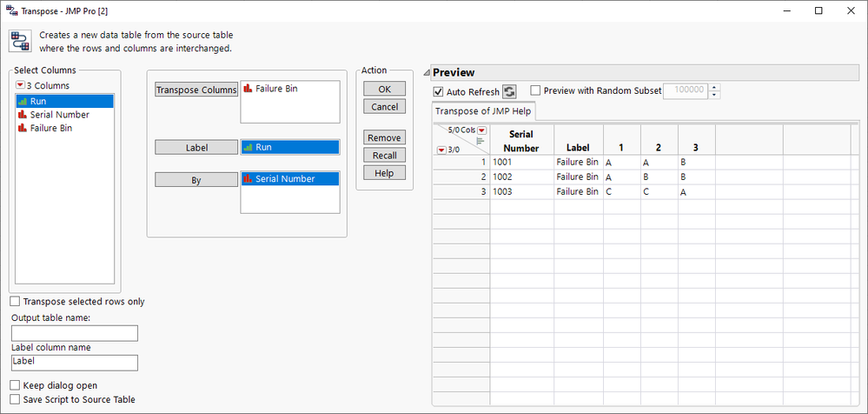Click value B in column 3 of row 1001
Screen dimensions: 868x414
pos(696,163)
